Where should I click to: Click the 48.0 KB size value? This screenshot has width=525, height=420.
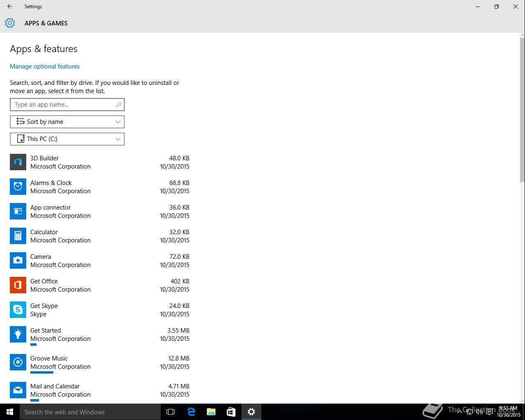(x=179, y=158)
